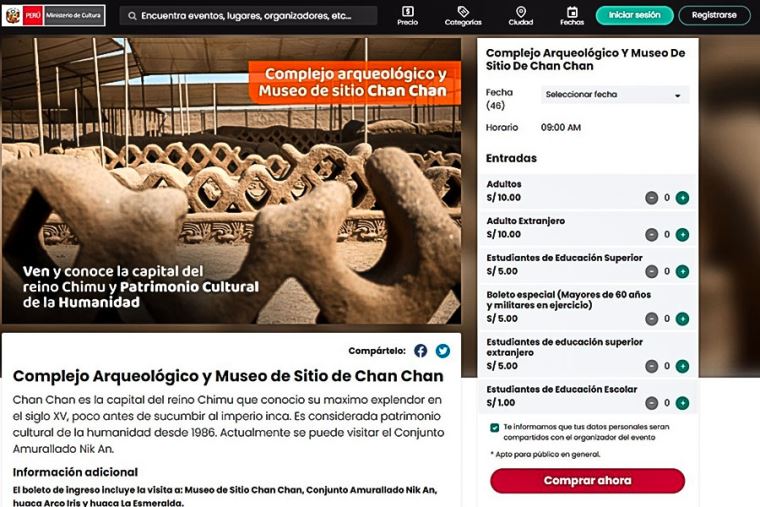
Task: Expand the Seleccionar fecha dropdown
Action: (x=615, y=95)
